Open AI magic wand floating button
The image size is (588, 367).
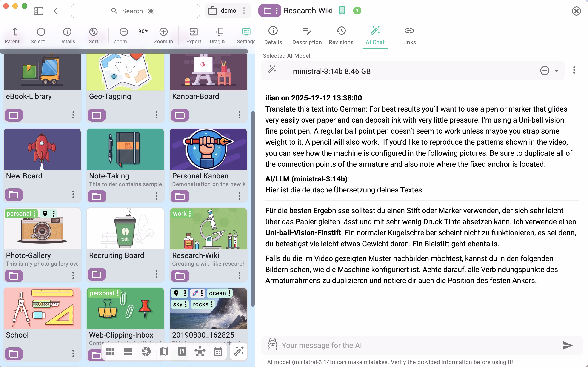click(238, 351)
